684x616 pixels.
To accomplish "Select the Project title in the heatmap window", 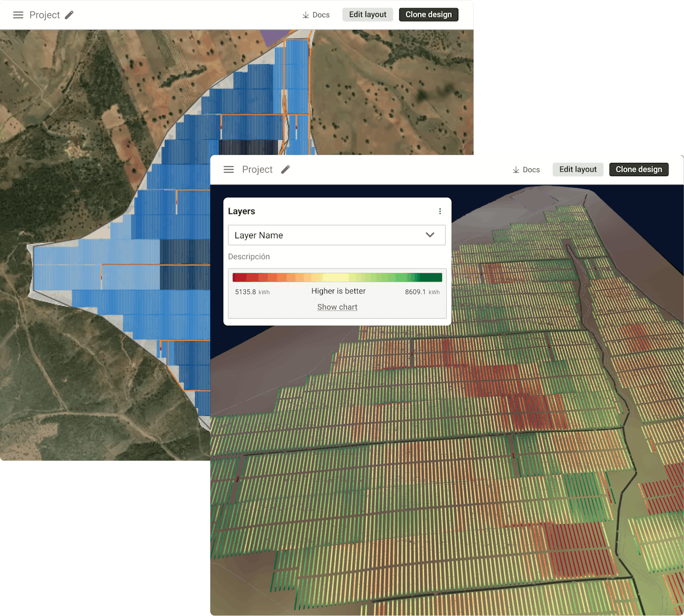I will [257, 169].
